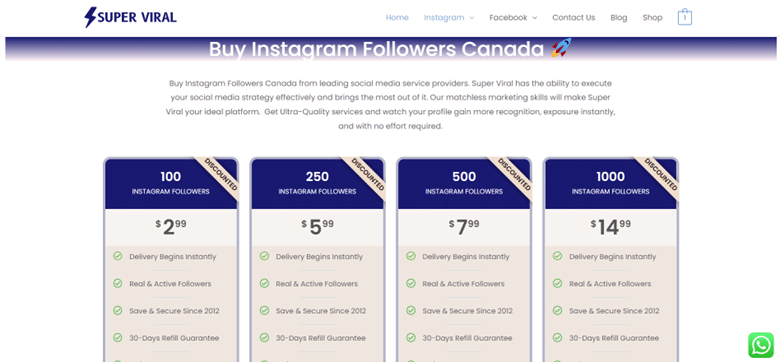The height and width of the screenshot is (362, 780).
Task: Choose the 1000 Instagram Followers package header
Action: [610, 183]
